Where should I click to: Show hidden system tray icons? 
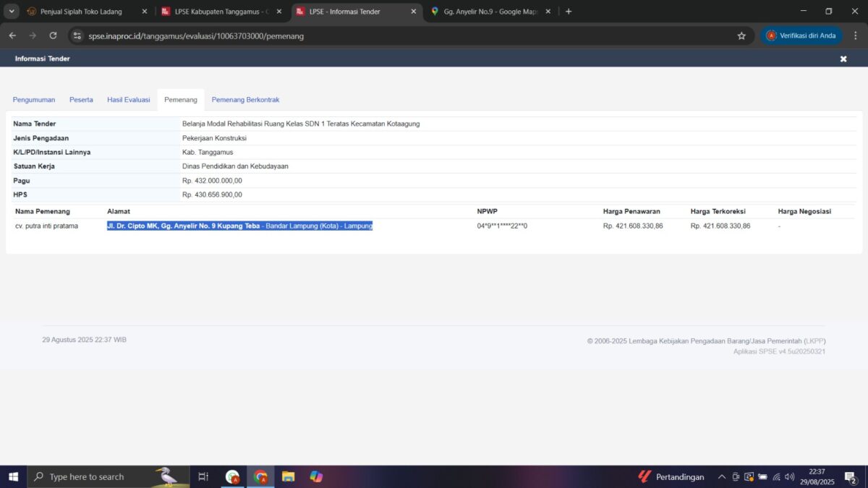tap(722, 476)
